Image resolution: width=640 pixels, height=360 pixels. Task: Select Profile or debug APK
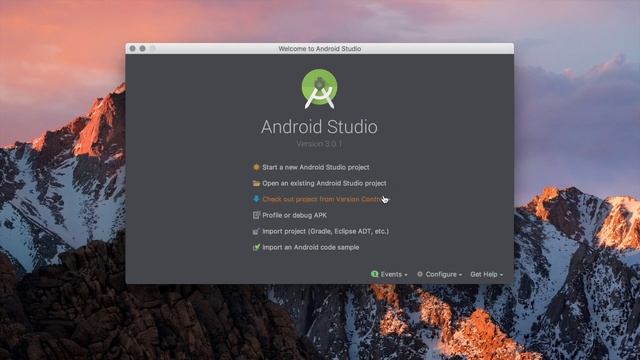pyautogui.click(x=294, y=215)
